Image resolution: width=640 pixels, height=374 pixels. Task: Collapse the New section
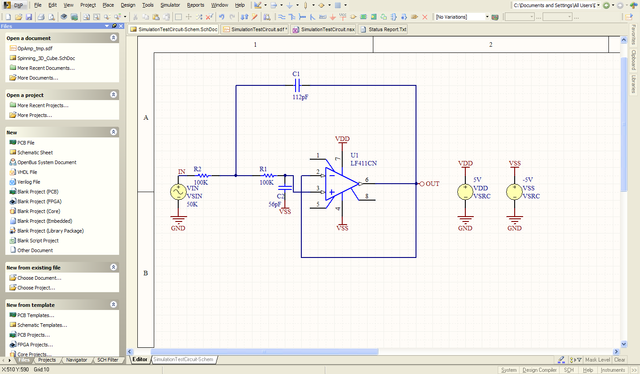(113, 132)
